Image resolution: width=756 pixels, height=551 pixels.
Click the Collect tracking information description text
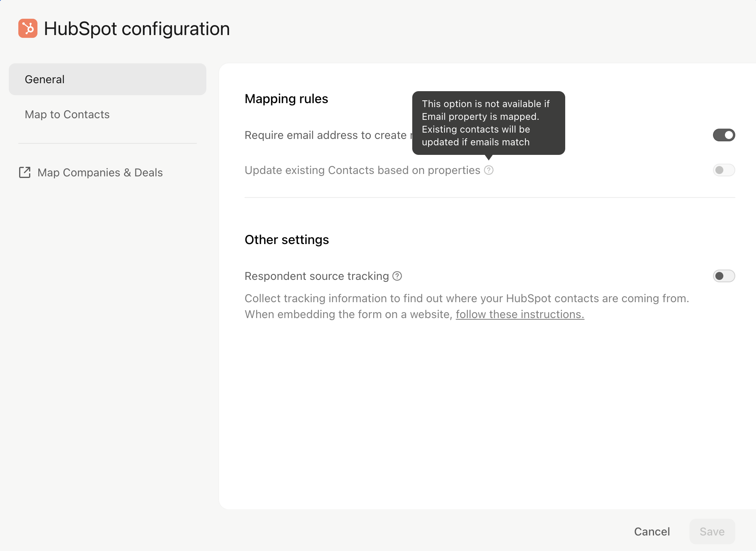tap(467, 306)
